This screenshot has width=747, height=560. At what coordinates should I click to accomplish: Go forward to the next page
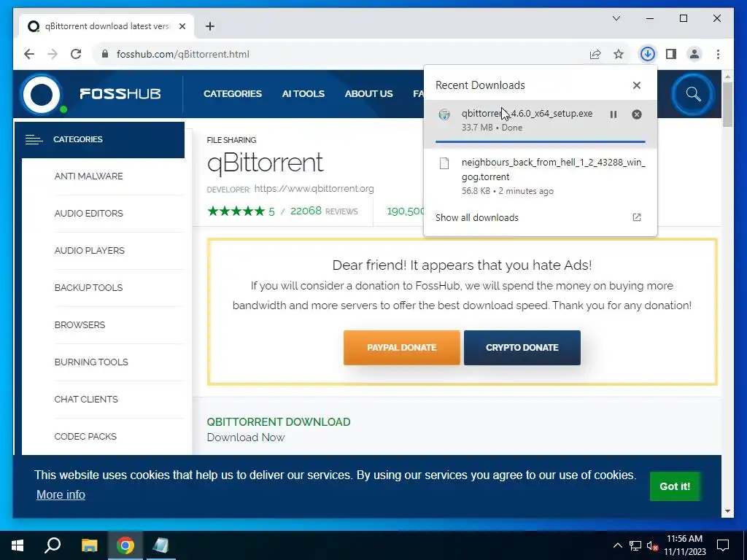pyautogui.click(x=53, y=54)
